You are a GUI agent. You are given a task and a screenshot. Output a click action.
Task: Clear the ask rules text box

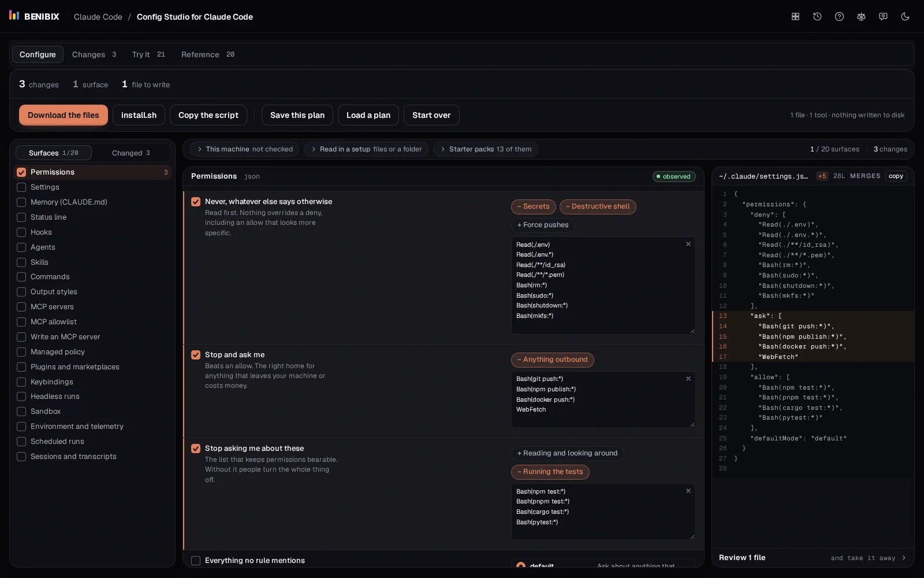point(688,379)
